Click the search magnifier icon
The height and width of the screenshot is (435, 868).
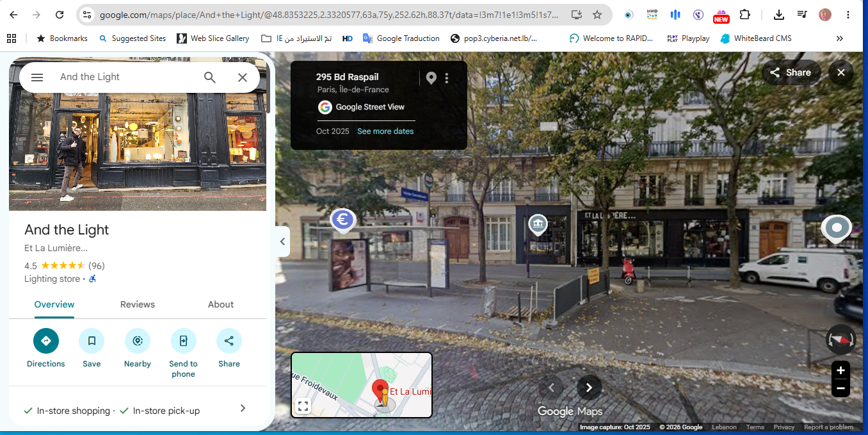tap(210, 77)
